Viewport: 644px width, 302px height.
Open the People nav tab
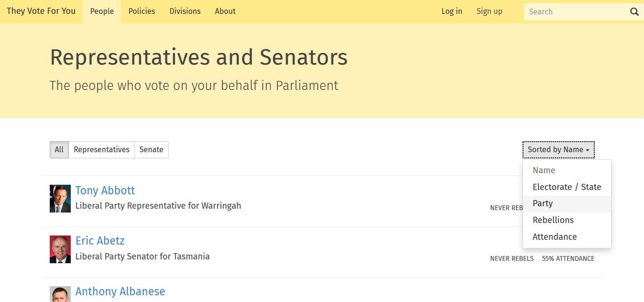(102, 11)
